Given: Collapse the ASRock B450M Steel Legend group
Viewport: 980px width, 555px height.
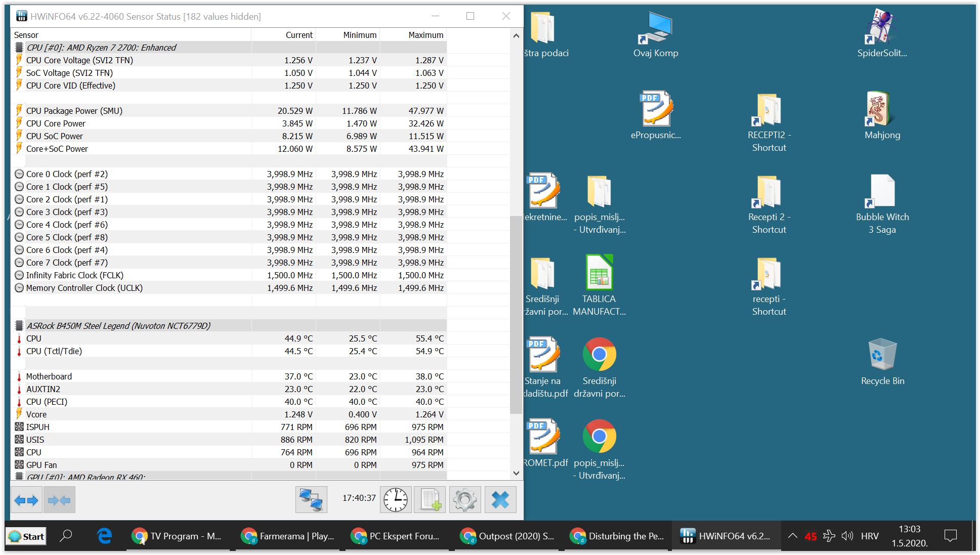Looking at the screenshot, I should (118, 326).
